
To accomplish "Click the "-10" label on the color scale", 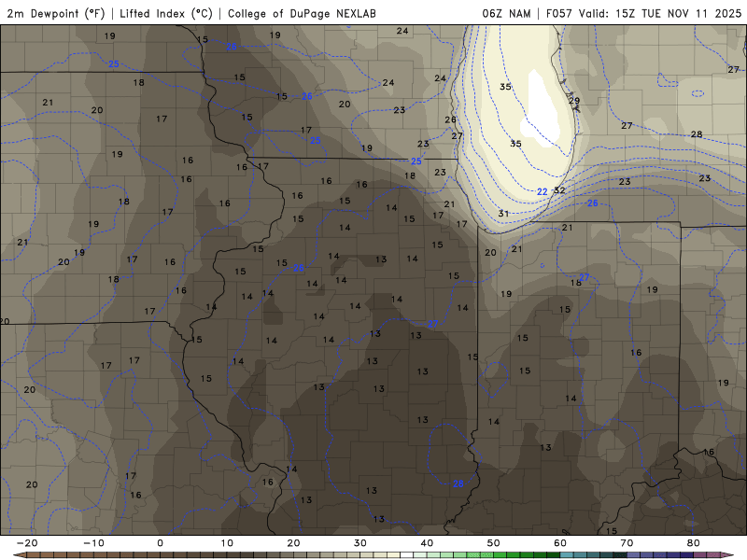I will click(x=93, y=543).
